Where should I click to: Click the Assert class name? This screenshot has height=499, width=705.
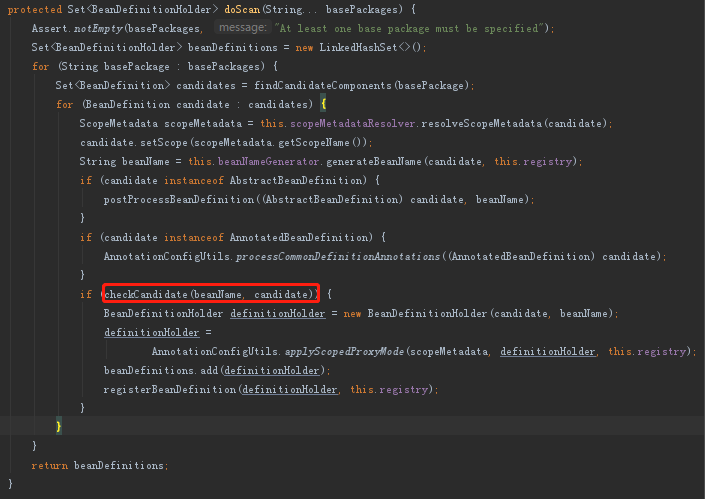point(49,28)
